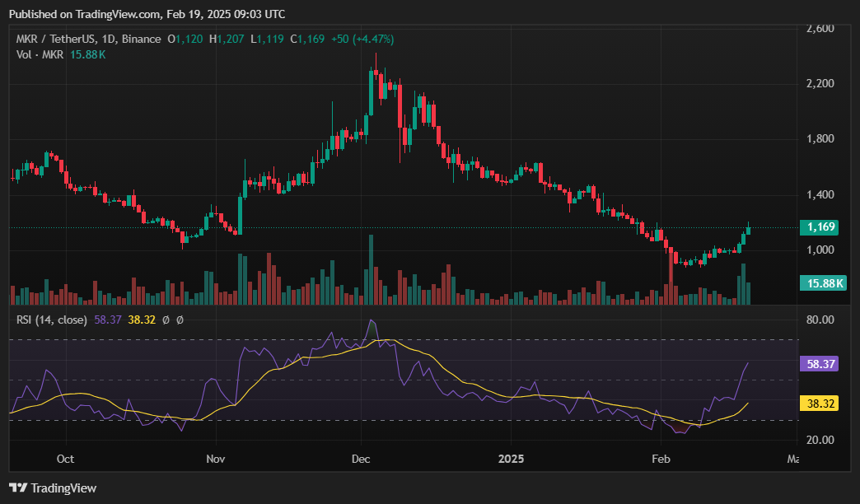Click the low price L1,119 value
The width and height of the screenshot is (860, 504).
267,39
